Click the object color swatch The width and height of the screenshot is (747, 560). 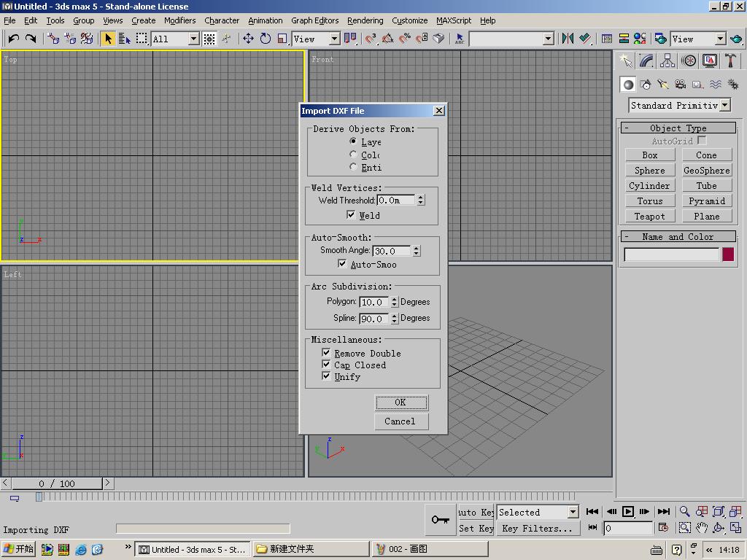728,254
